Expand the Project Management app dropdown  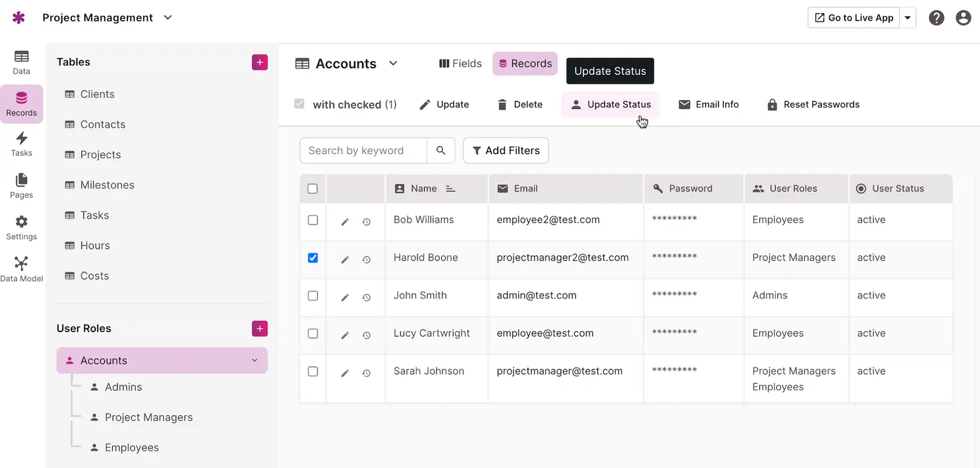[x=168, y=18]
